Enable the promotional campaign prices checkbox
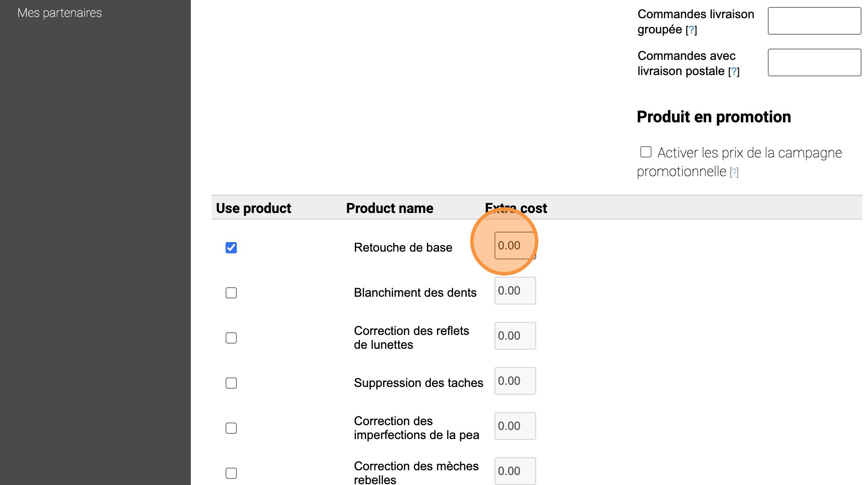The image size is (868, 485). (x=646, y=152)
